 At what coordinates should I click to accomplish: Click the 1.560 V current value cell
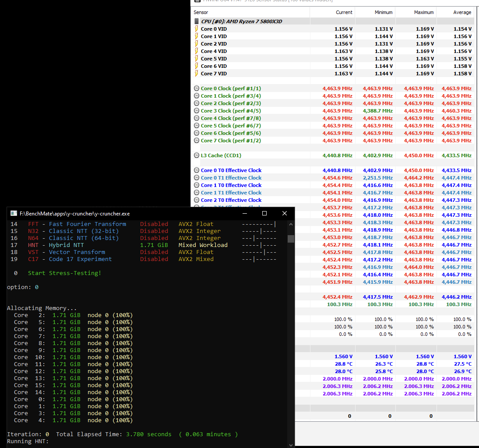[x=343, y=356]
